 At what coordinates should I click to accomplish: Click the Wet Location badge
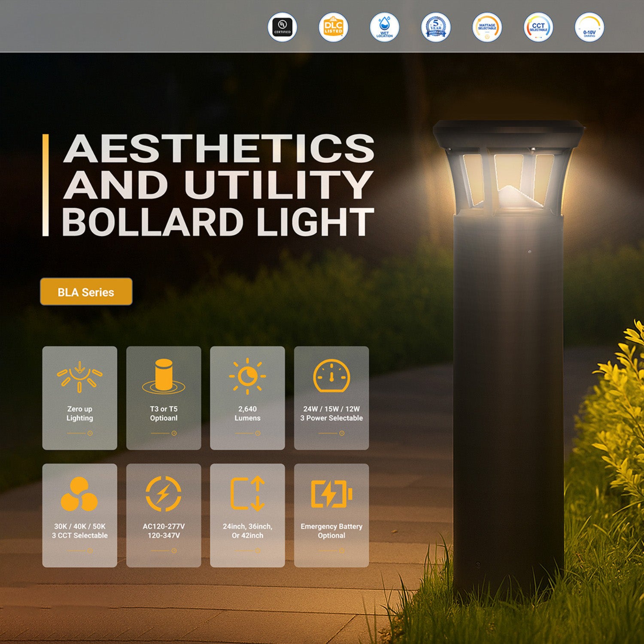coord(385,27)
